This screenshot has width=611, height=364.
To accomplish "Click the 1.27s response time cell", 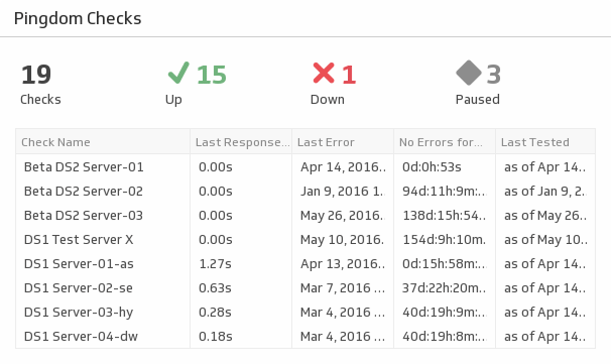I will pos(215,264).
